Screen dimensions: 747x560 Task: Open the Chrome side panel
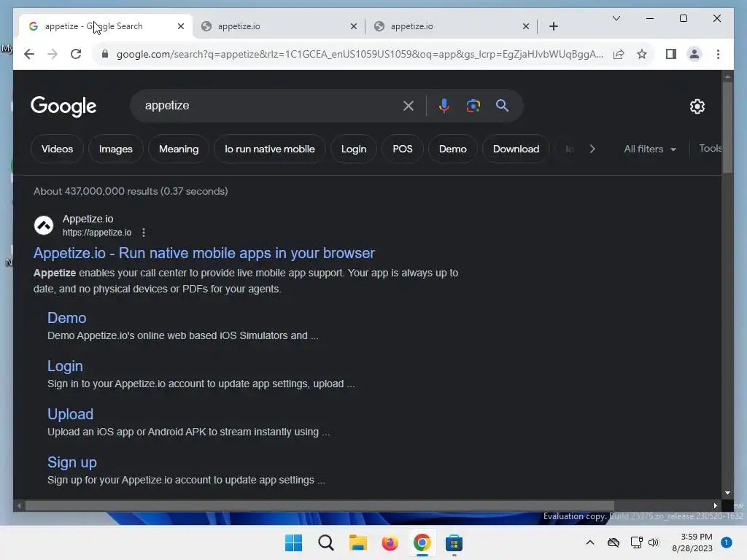pyautogui.click(x=671, y=54)
